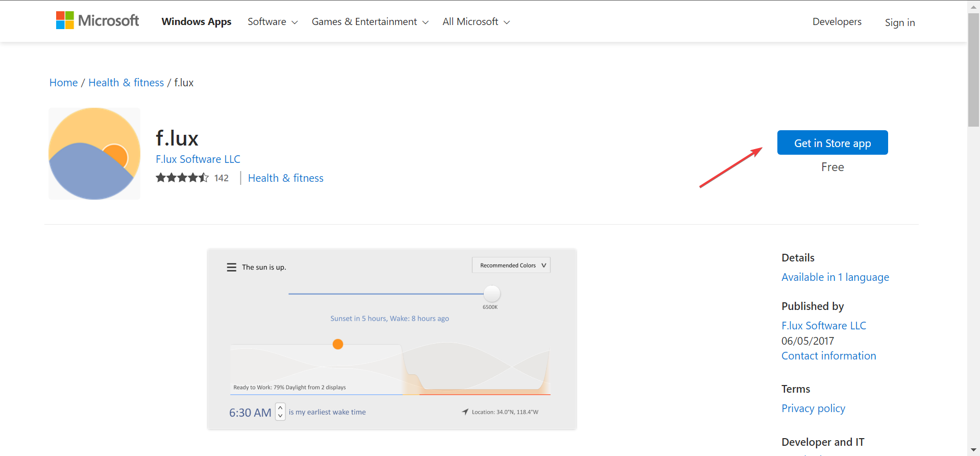Screen dimensions: 980x456
Task: Go to Home breadcrumb
Action: [64, 83]
